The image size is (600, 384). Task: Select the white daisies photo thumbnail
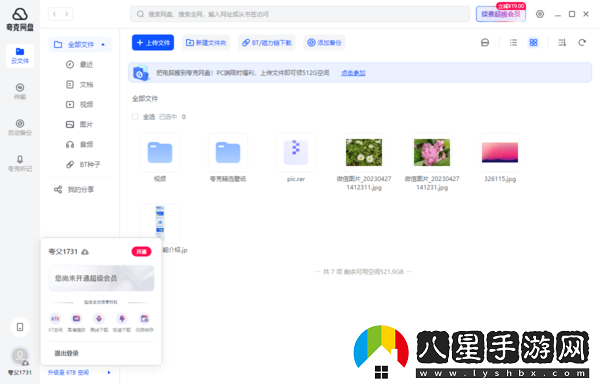coord(364,153)
